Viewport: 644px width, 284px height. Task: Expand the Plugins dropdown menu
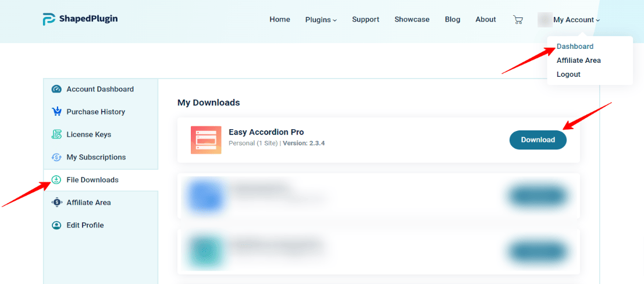(321, 20)
